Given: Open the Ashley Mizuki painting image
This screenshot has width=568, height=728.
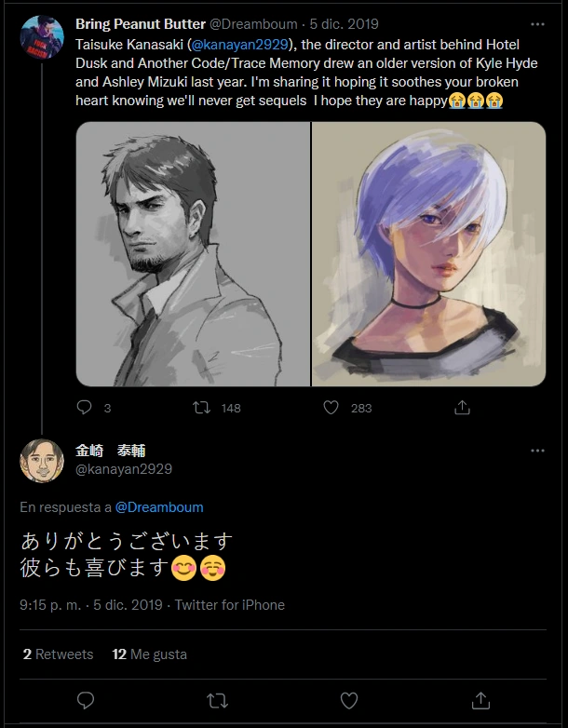Looking at the screenshot, I should (428, 254).
